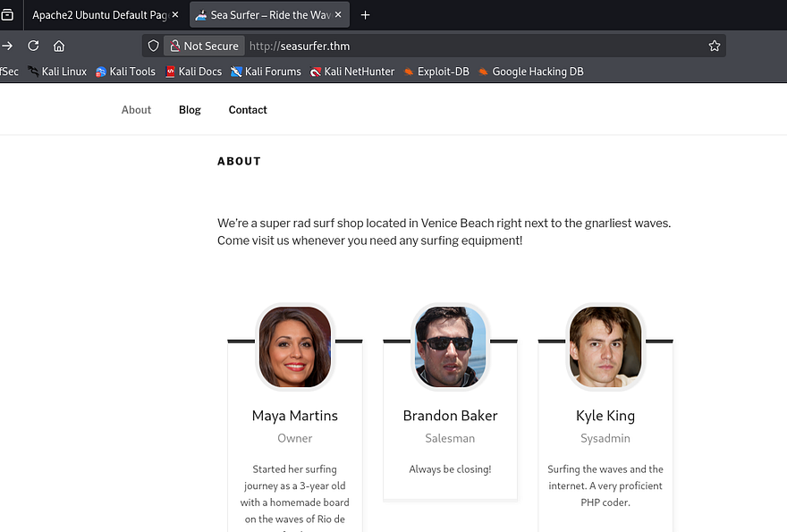Open the Google Hacking DB bookmark

click(x=530, y=72)
